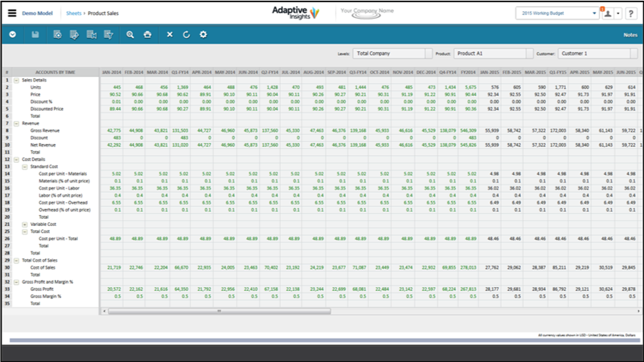644x362 pixels.
Task: Open the Levels Total Company dropdown
Action: (392, 53)
